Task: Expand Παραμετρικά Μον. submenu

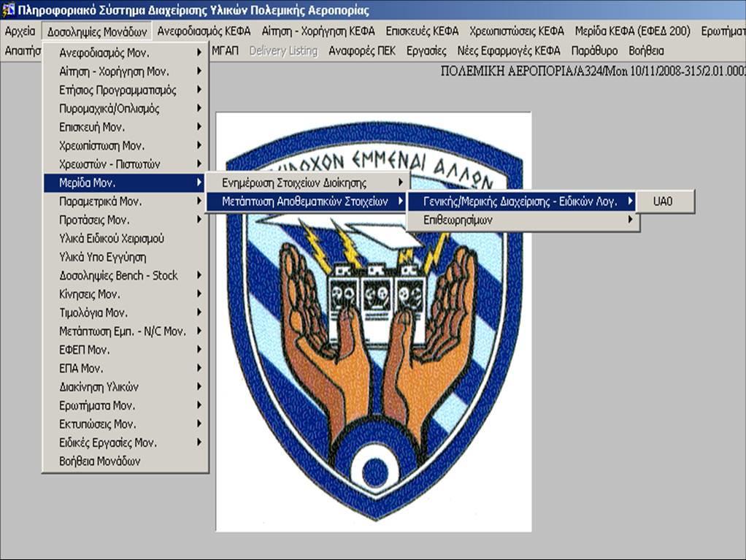Action: point(125,202)
